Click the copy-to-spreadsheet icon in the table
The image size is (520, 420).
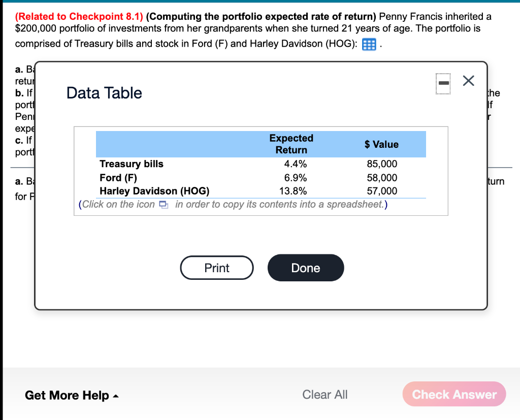(x=162, y=204)
